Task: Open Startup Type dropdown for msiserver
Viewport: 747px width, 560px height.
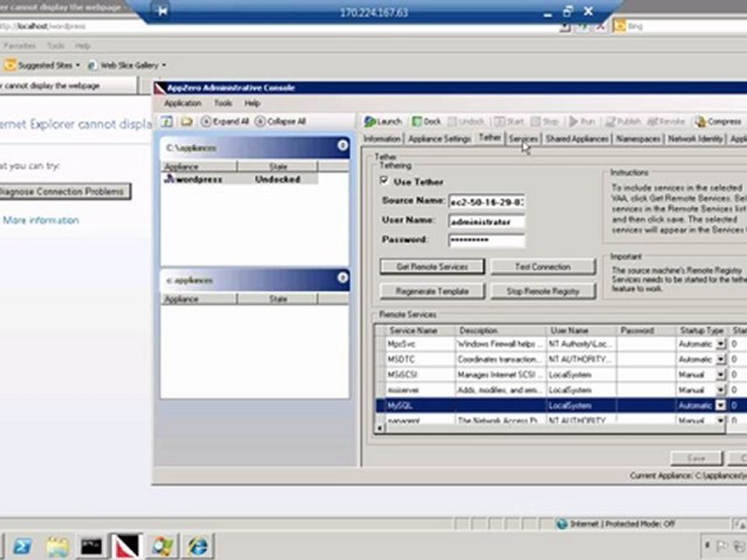Action: (x=721, y=390)
